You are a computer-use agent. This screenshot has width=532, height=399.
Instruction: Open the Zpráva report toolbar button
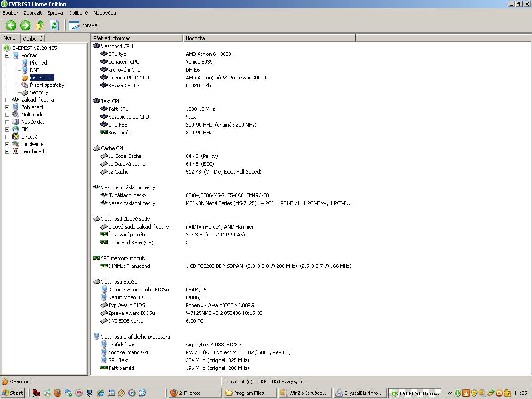[x=83, y=25]
